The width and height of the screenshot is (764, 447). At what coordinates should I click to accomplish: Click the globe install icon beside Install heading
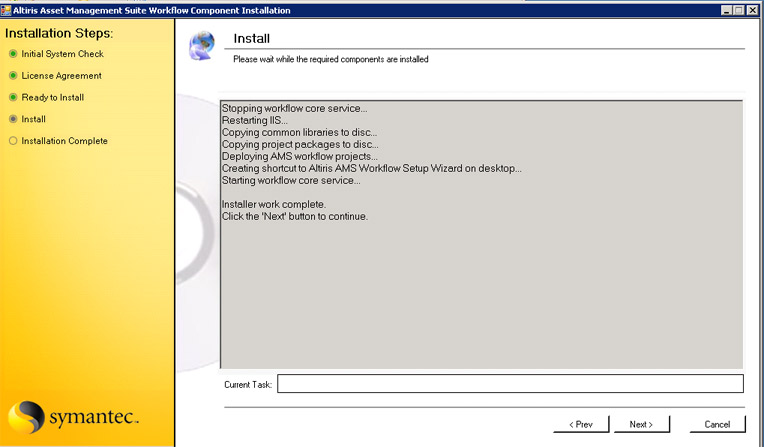(x=202, y=45)
